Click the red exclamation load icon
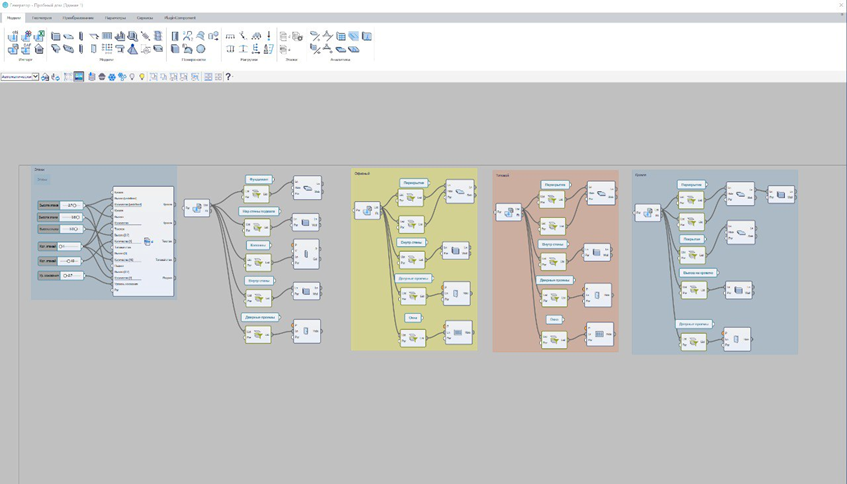 click(x=268, y=36)
